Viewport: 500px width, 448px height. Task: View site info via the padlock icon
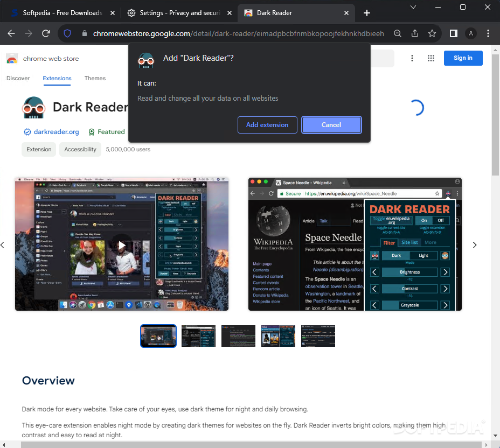coord(85,33)
